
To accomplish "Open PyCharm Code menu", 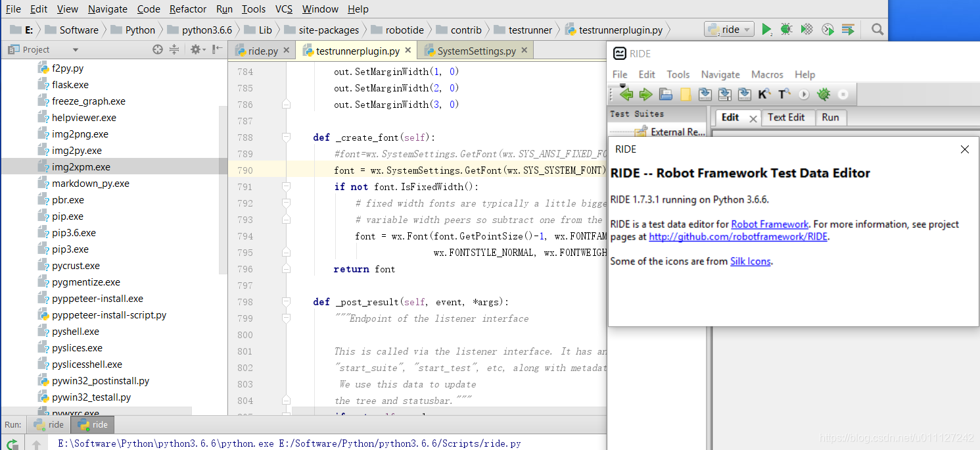I will pyautogui.click(x=149, y=9).
